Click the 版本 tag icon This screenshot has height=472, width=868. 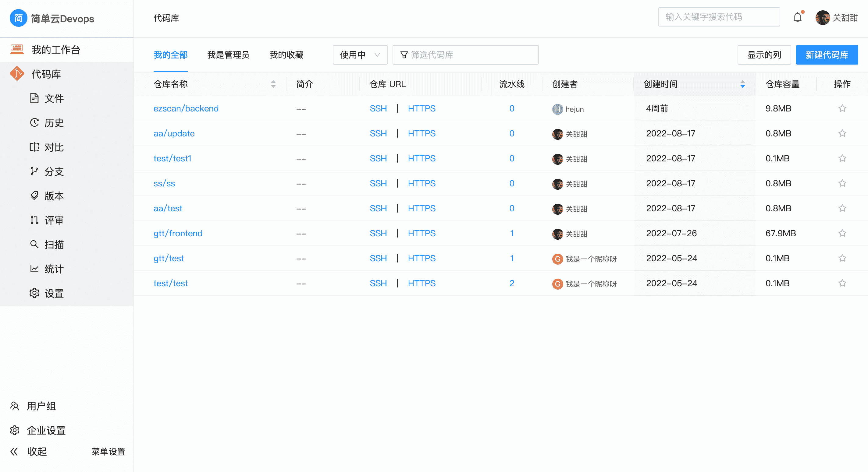pyautogui.click(x=34, y=195)
